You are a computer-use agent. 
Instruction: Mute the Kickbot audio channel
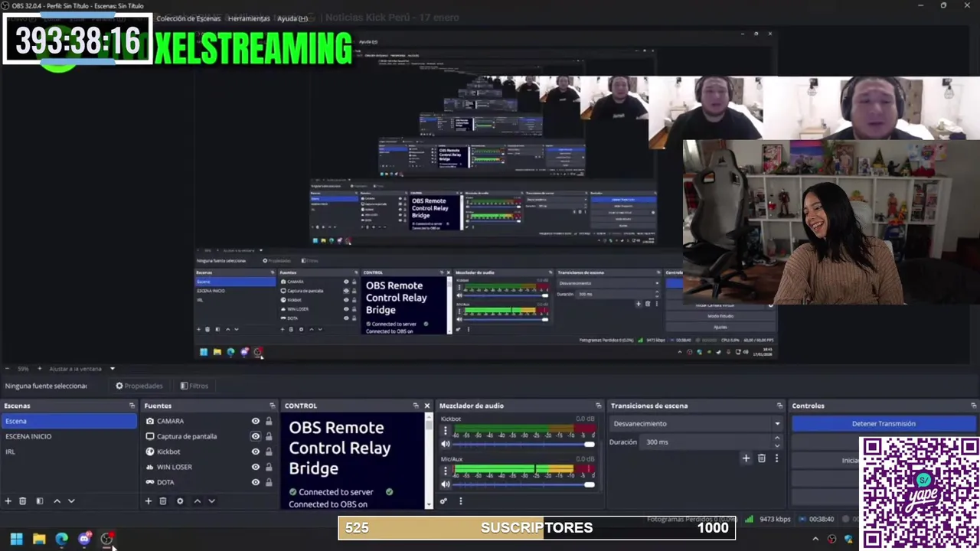446,444
